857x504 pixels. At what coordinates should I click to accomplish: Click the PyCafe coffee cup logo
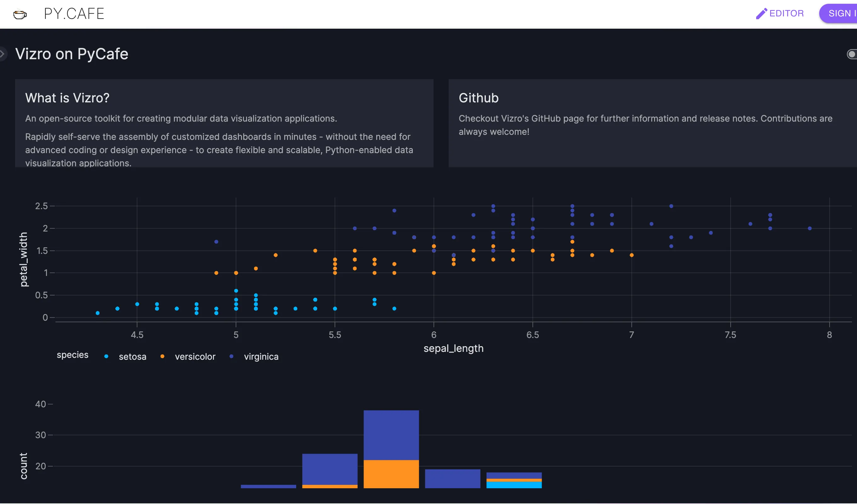coord(20,14)
